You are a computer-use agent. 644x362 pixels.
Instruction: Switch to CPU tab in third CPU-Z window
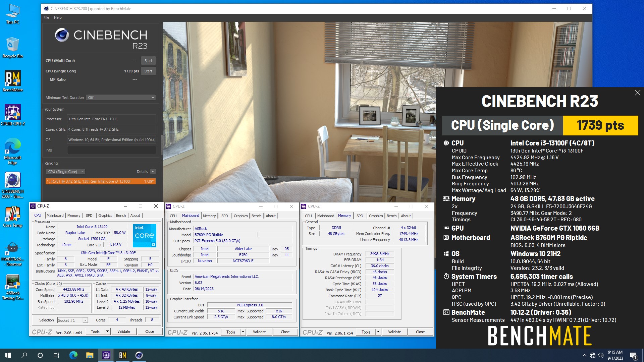point(308,216)
